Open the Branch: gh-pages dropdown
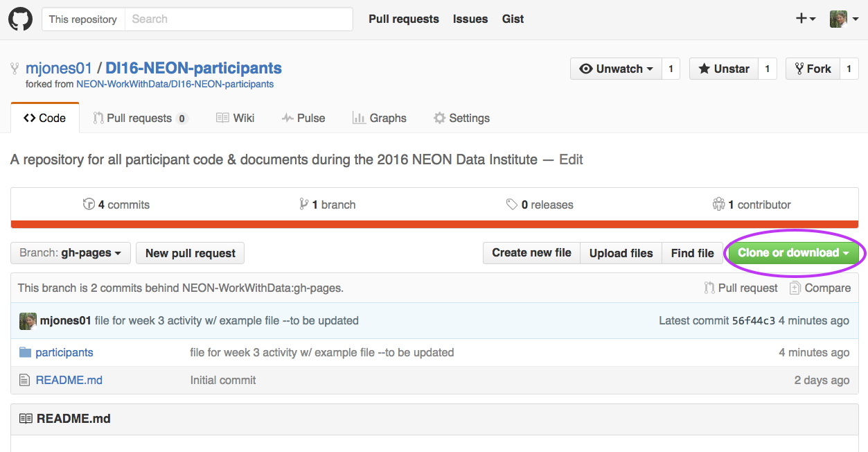 71,253
